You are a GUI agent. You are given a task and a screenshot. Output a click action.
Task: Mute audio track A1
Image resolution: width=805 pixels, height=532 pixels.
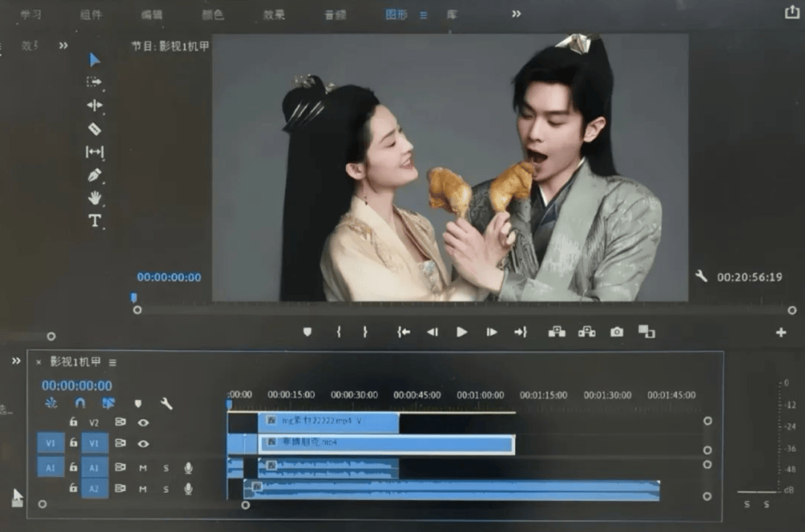coord(143,468)
